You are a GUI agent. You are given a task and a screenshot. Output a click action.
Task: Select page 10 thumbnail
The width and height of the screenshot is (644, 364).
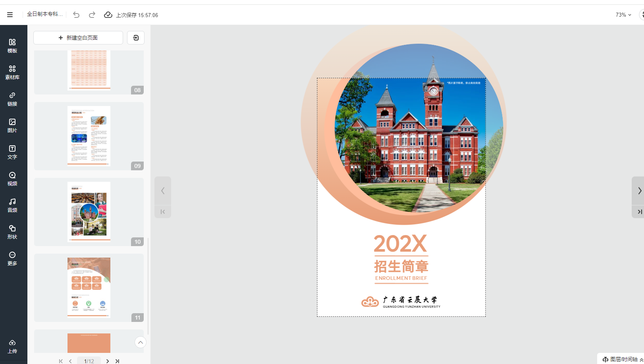(89, 212)
